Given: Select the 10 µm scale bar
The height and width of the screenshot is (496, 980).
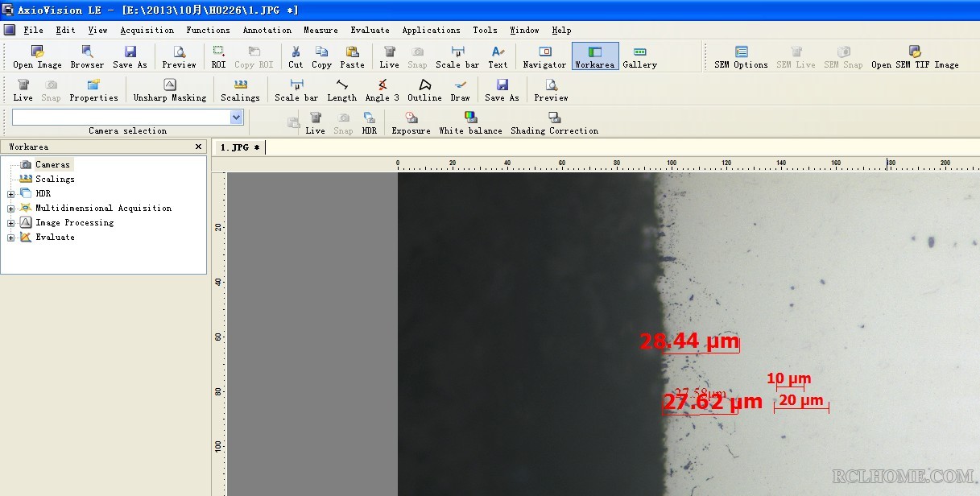Looking at the screenshot, I should point(789,380).
